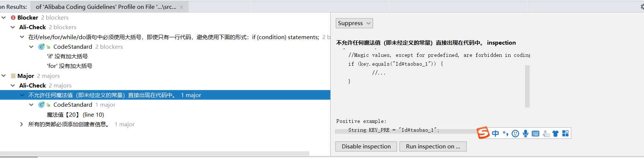The width and height of the screenshot is (644, 158).
Task: Click the red Blocker severity icon
Action: click(x=13, y=18)
